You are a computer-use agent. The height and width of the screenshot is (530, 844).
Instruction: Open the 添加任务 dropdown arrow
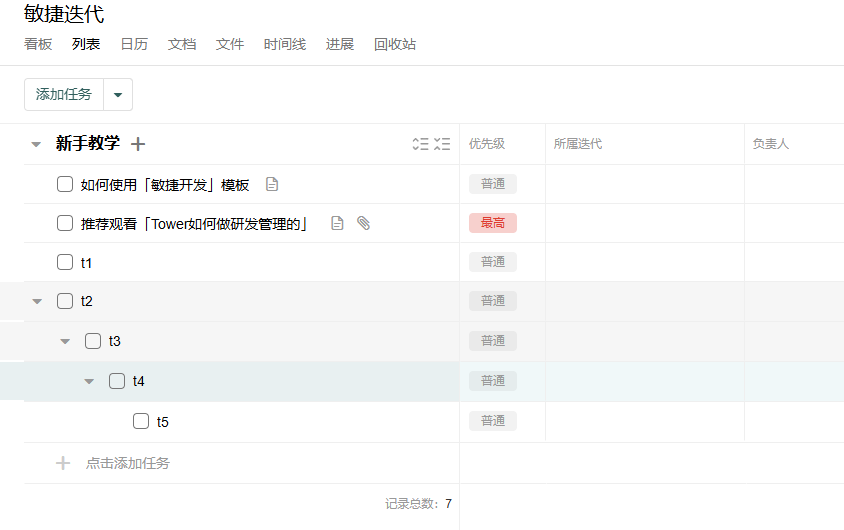(x=118, y=95)
